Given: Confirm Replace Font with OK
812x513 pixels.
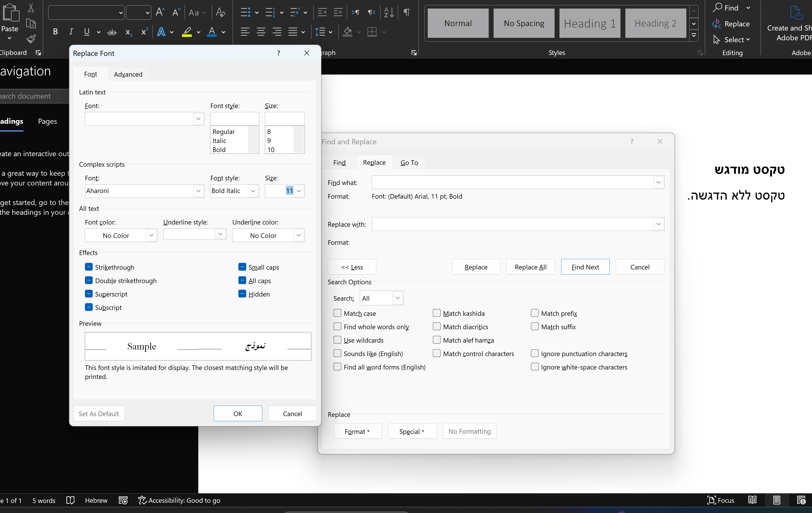Looking at the screenshot, I should pyautogui.click(x=238, y=413).
